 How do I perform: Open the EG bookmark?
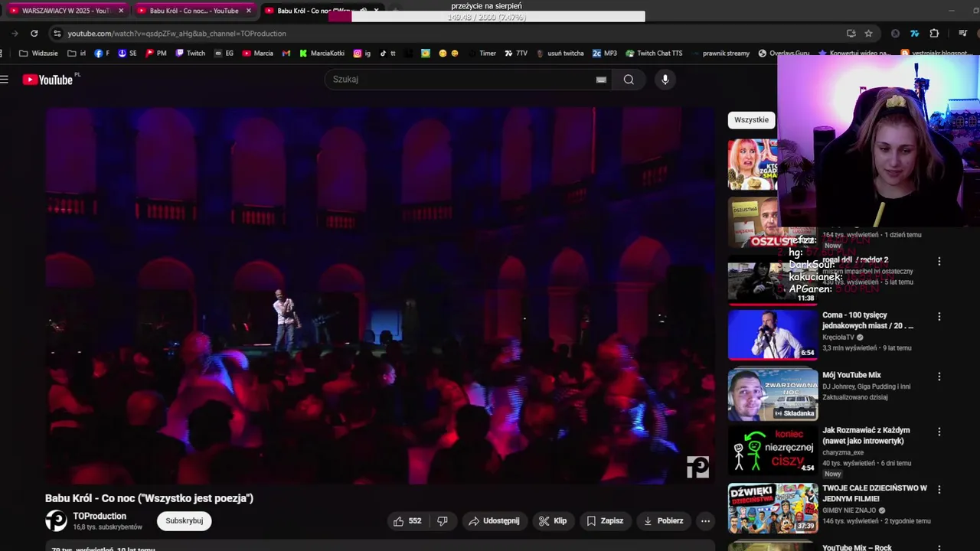[224, 54]
